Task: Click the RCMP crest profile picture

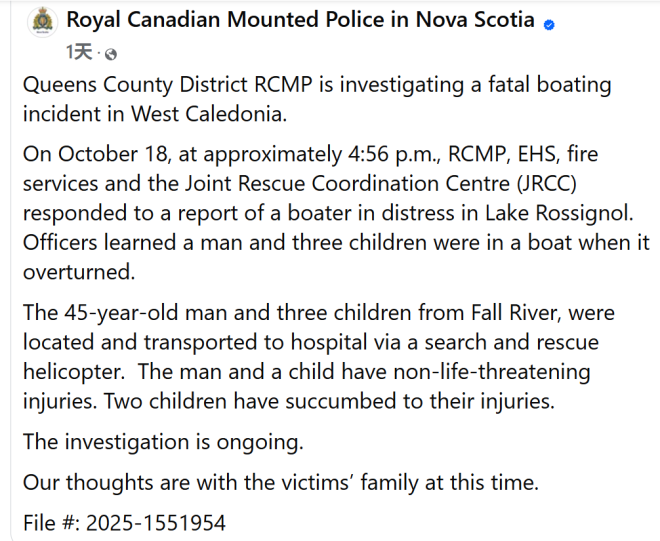Action: click(42, 22)
